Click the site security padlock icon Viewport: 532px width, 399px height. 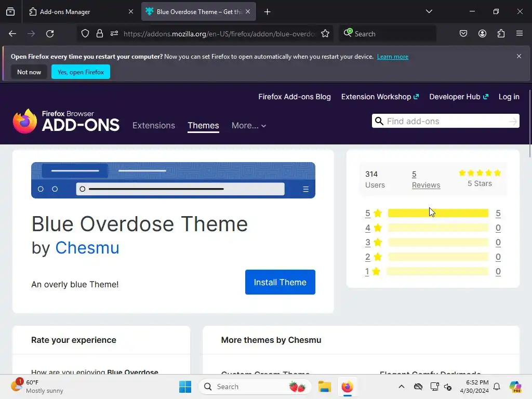click(99, 34)
